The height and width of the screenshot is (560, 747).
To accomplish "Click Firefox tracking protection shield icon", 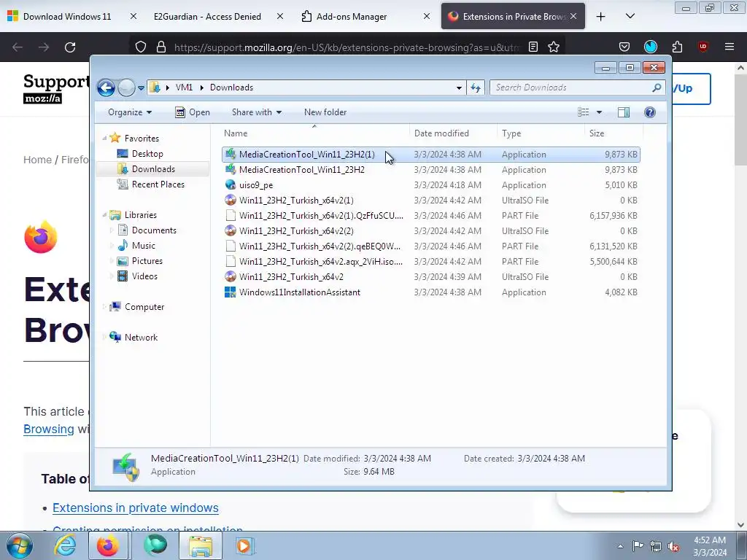I will (141, 47).
